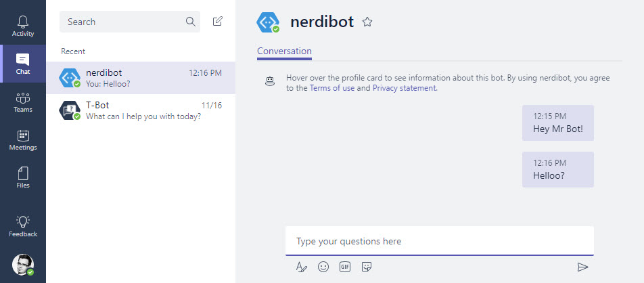The height and width of the screenshot is (283, 644).
Task: Send the message with arrow icon
Action: 582,267
